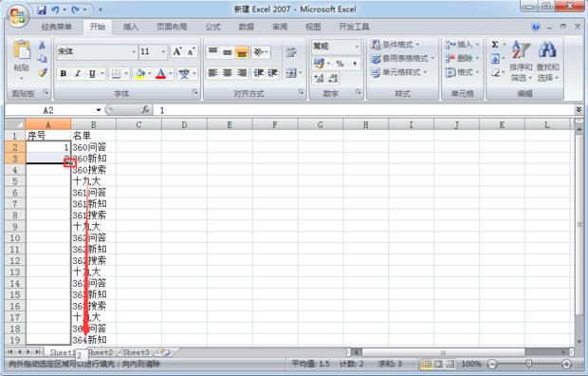Decrease font size with small A
This screenshot has height=376, width=588.
pyautogui.click(x=191, y=52)
